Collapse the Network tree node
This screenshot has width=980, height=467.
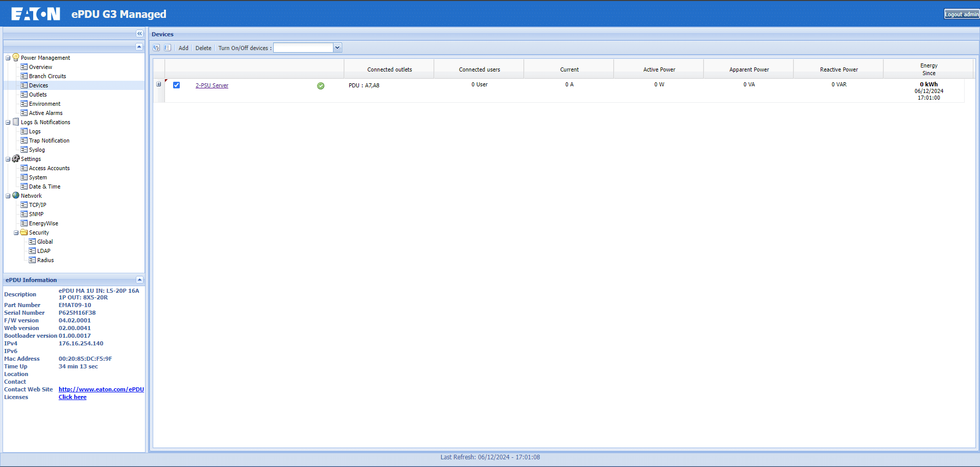[x=8, y=196]
